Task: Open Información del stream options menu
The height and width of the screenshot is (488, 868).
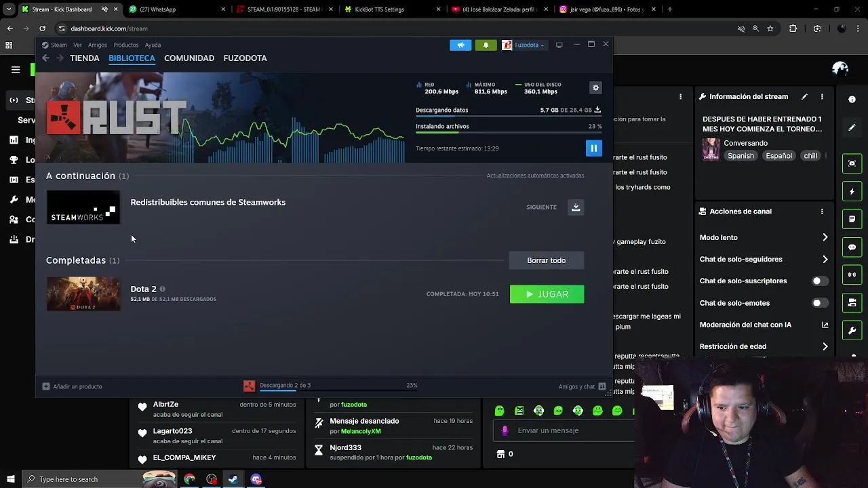Action: tap(822, 97)
